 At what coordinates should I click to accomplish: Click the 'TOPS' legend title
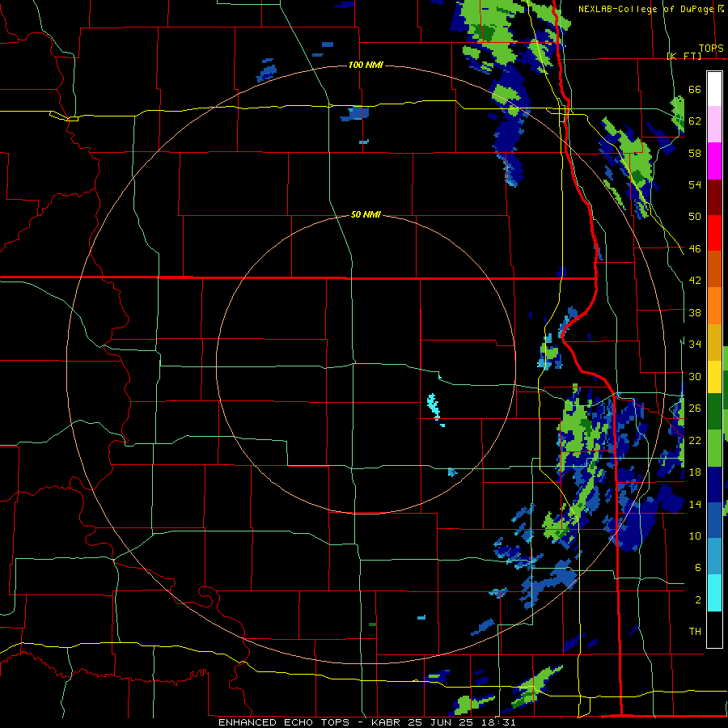(711, 49)
